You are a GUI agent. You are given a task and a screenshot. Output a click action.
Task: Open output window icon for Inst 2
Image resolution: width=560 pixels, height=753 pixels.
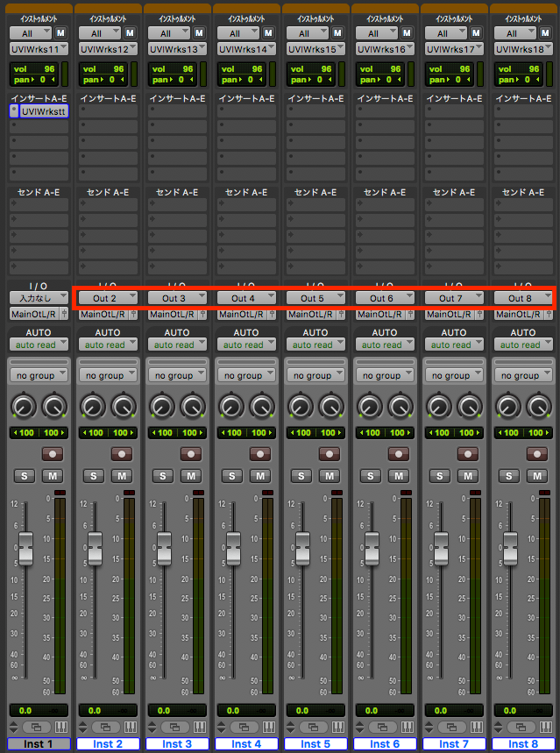click(105, 727)
